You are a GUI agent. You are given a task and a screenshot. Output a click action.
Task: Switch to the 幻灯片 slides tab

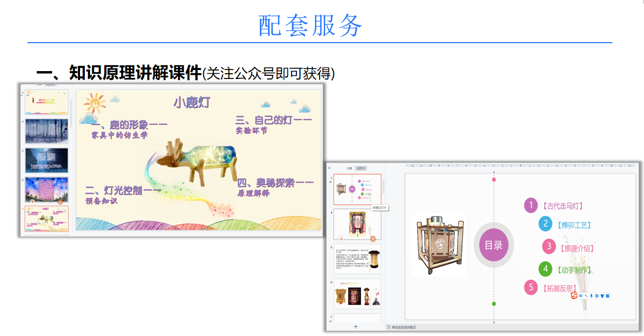(x=361, y=168)
